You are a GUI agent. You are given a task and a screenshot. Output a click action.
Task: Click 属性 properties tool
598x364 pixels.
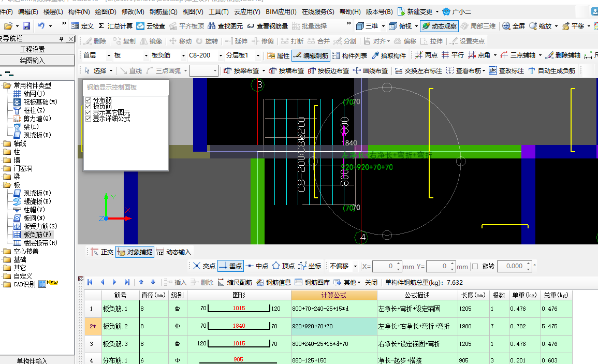(x=279, y=56)
